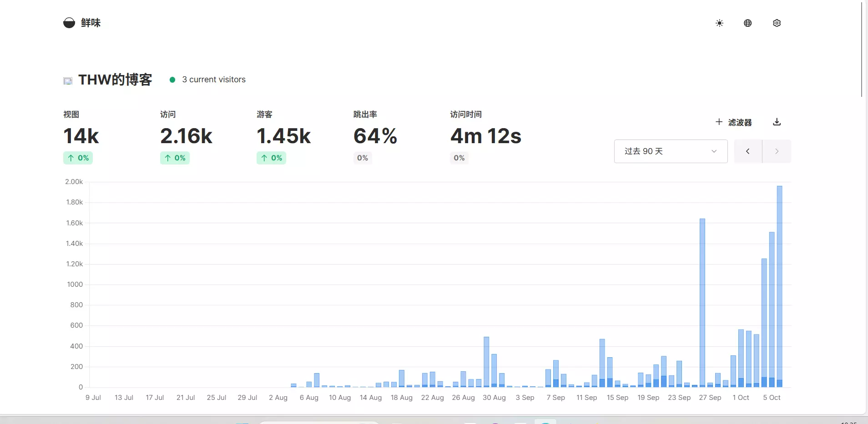Select the 访问 2.16k visits metric
Screen dimensions: 868x424
tap(186, 136)
